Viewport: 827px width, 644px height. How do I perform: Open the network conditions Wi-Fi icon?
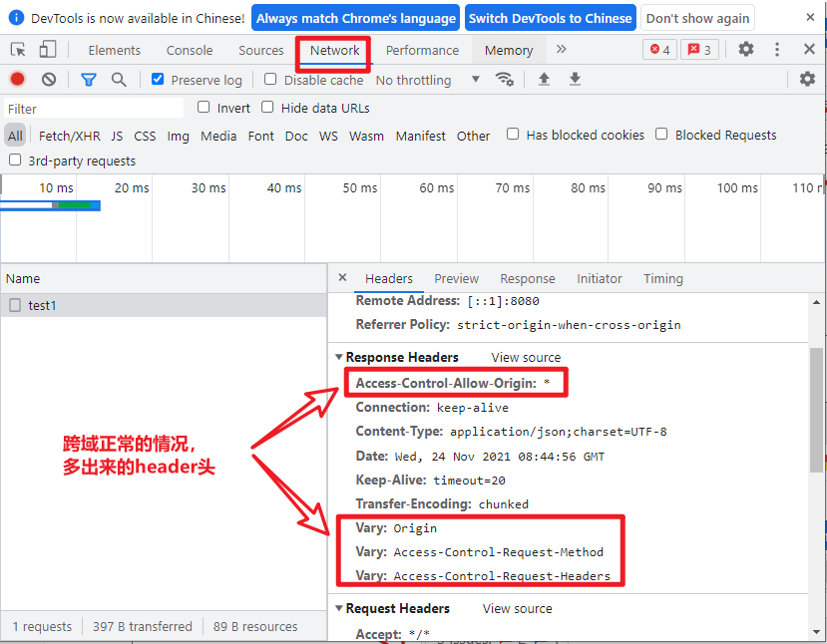(x=505, y=80)
